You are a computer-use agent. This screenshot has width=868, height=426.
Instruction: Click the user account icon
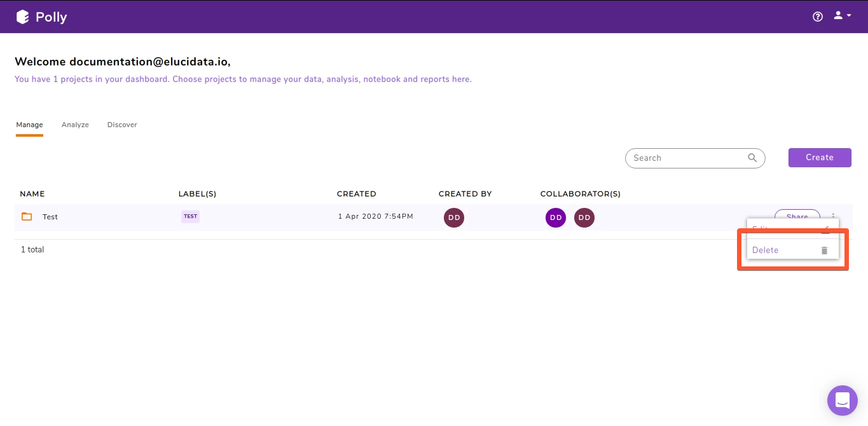(837, 15)
